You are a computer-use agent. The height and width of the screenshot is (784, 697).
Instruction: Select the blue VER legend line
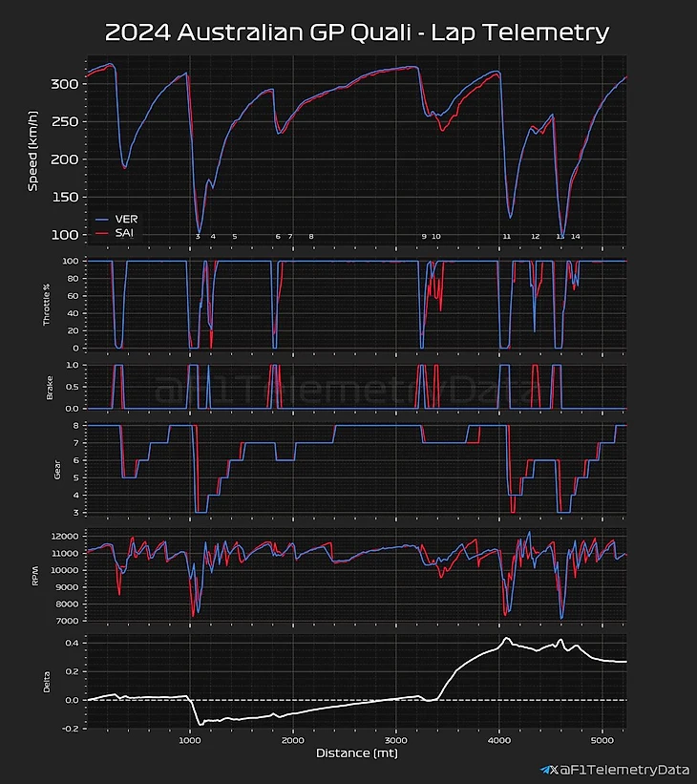100,219
